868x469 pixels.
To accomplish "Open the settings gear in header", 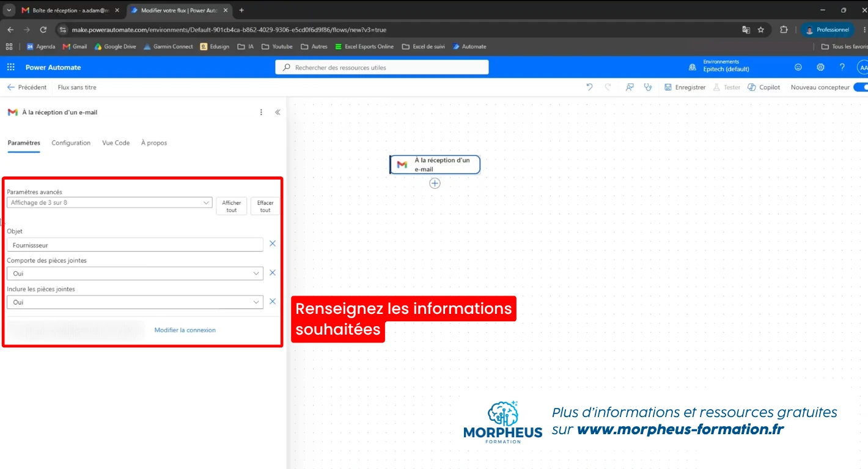I will 820,67.
